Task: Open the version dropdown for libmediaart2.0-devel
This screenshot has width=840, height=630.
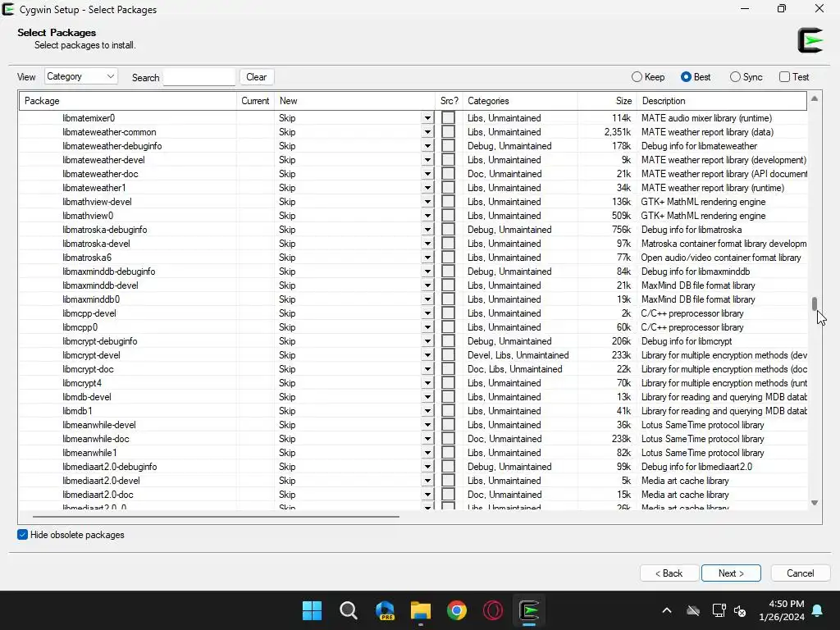Action: pos(427,481)
